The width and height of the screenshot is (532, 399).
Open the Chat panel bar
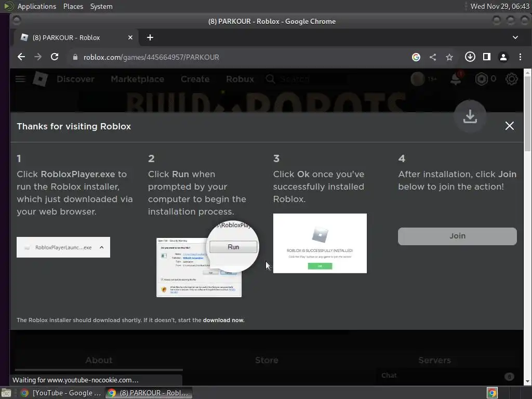coord(447,376)
